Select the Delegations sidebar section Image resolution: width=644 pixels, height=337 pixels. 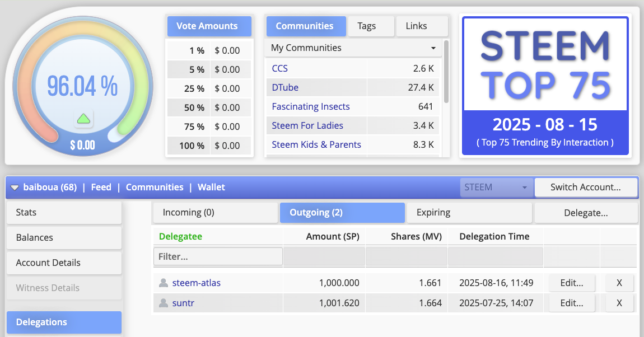click(64, 322)
